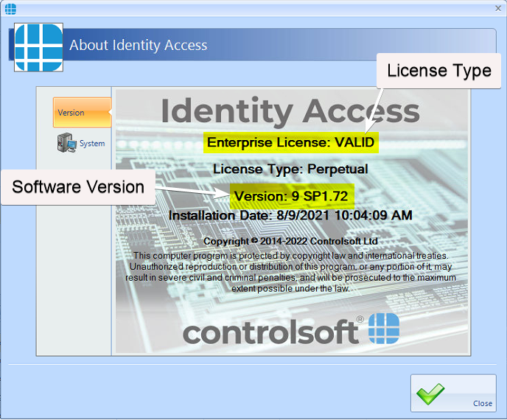
Task: Click the Installation Date text
Action: tap(290, 215)
